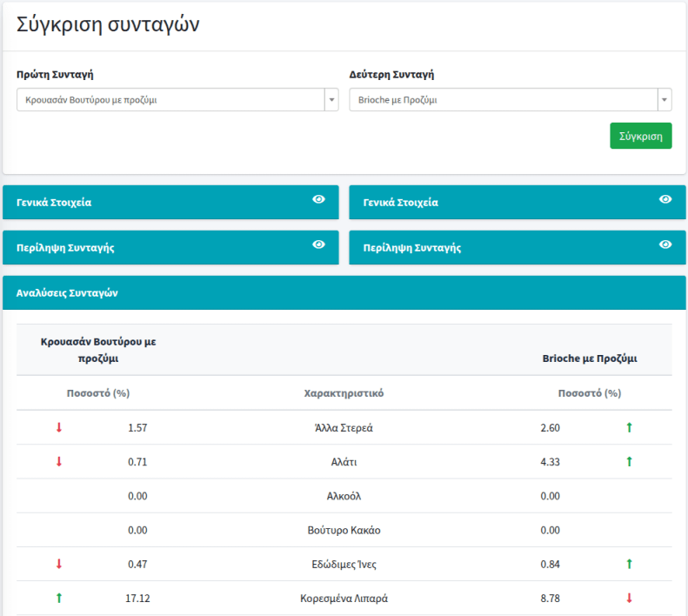
Task: Select the Αλκοόλ characteristic cell
Action: pyautogui.click(x=344, y=496)
